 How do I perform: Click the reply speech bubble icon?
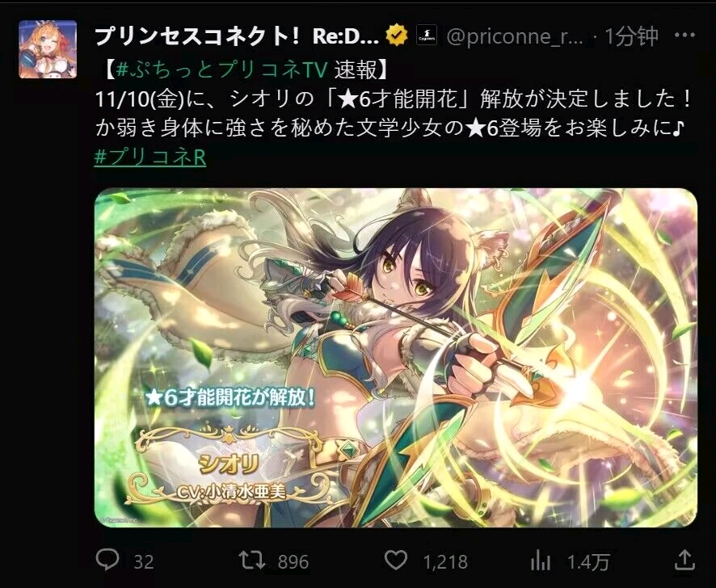[107, 559]
